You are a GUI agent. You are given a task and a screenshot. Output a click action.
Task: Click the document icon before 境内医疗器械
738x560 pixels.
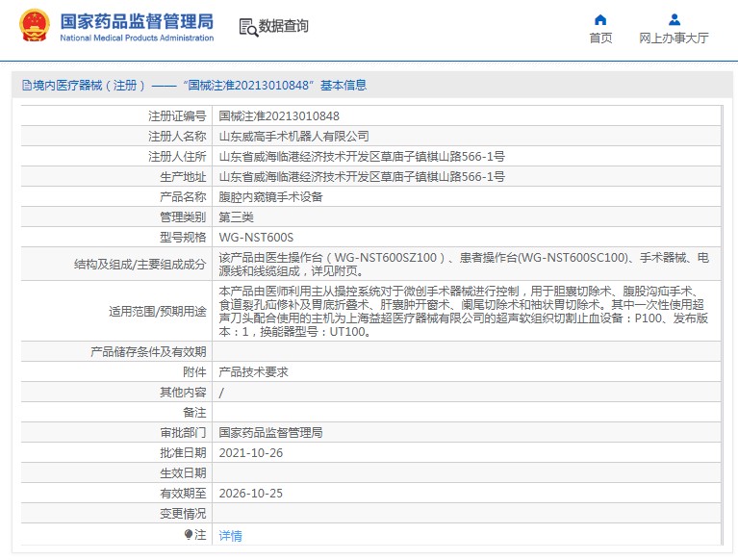tap(27, 86)
